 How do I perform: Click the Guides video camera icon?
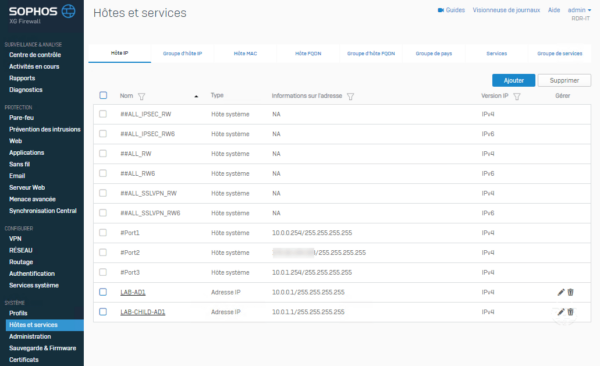[440, 10]
